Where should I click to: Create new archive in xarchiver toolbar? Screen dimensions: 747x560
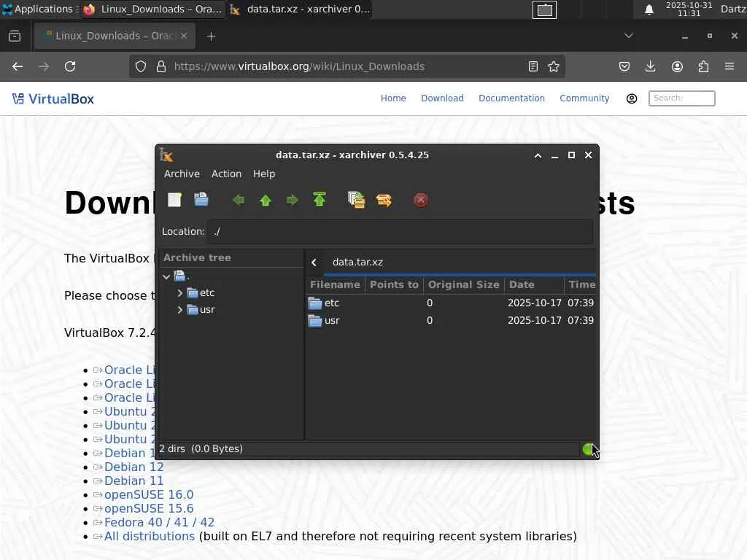pos(174,200)
